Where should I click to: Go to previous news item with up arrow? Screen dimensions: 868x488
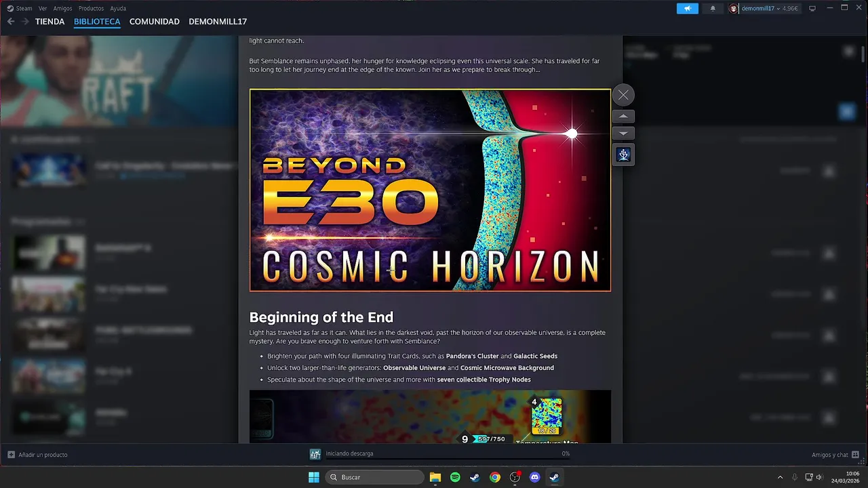click(x=623, y=116)
